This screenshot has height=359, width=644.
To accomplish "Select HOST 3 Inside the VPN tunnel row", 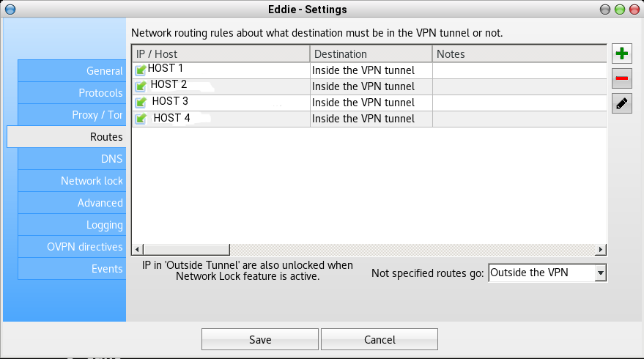I will (x=369, y=103).
